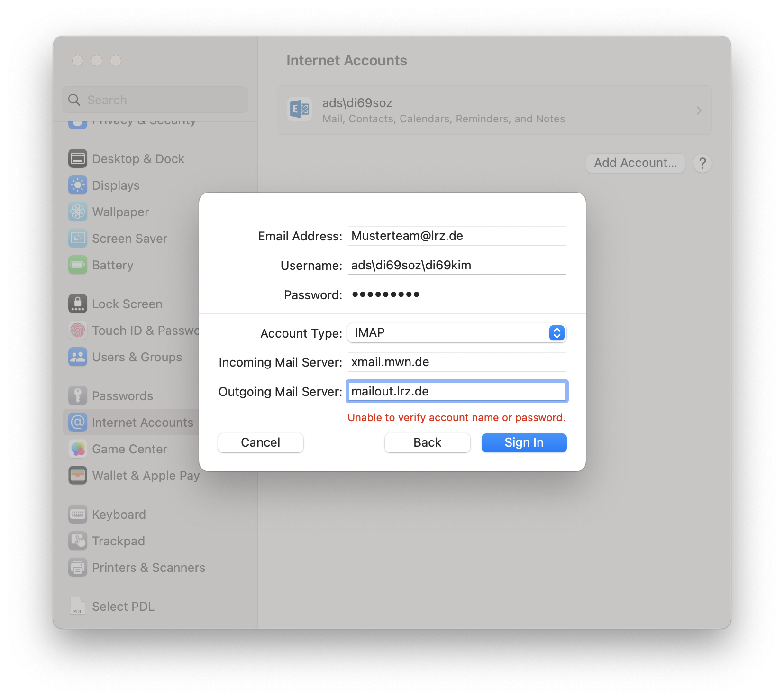Open Displays settings in the sidebar
The height and width of the screenshot is (699, 784).
point(77,185)
